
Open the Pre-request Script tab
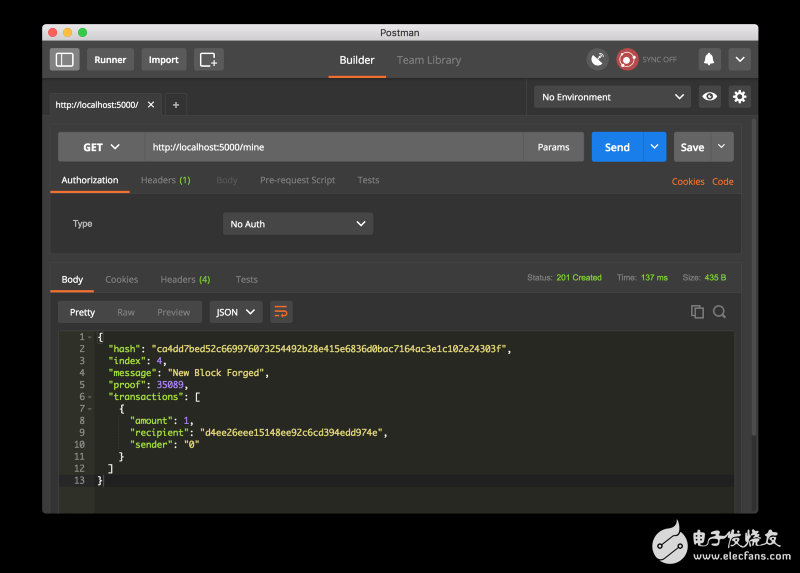[297, 180]
